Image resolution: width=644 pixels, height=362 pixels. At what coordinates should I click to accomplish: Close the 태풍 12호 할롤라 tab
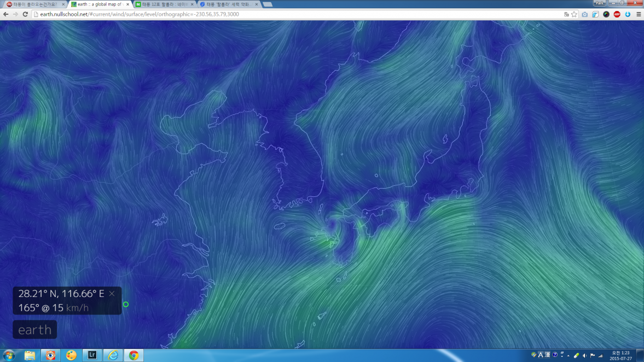click(x=192, y=4)
